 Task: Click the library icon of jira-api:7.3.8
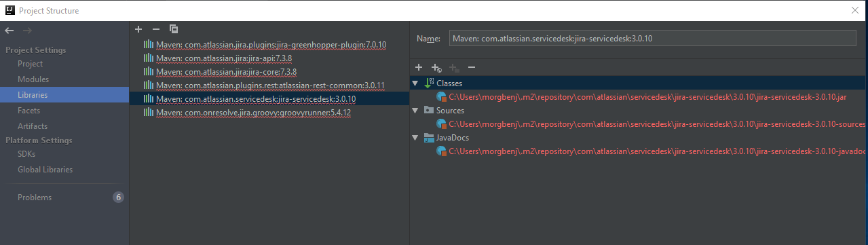148,58
